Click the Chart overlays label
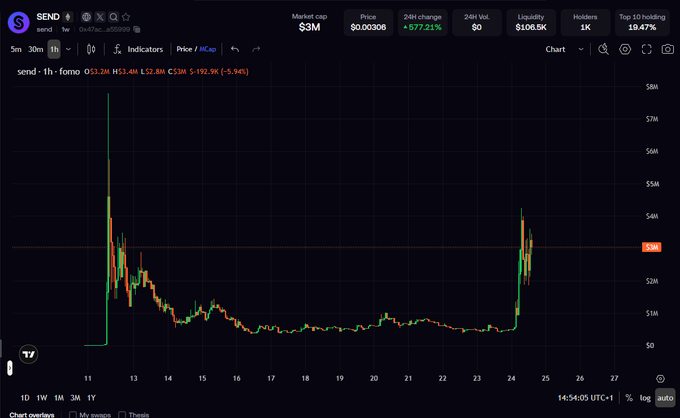 point(32,415)
